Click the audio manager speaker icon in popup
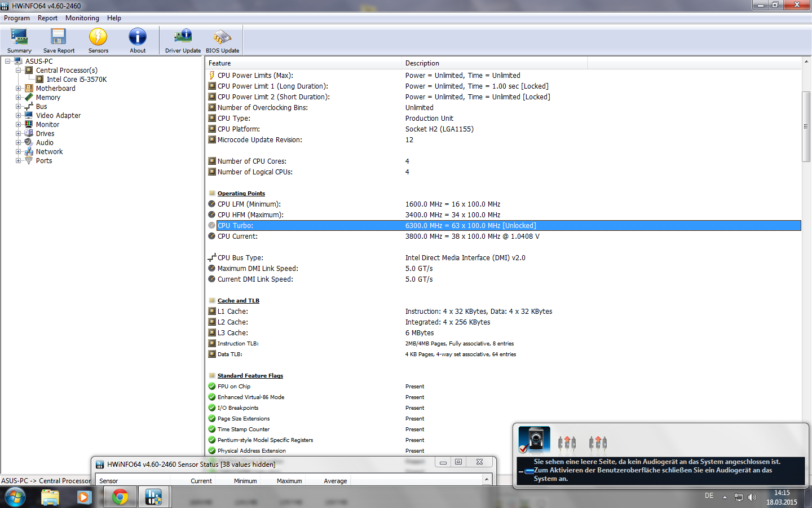 pyautogui.click(x=535, y=440)
